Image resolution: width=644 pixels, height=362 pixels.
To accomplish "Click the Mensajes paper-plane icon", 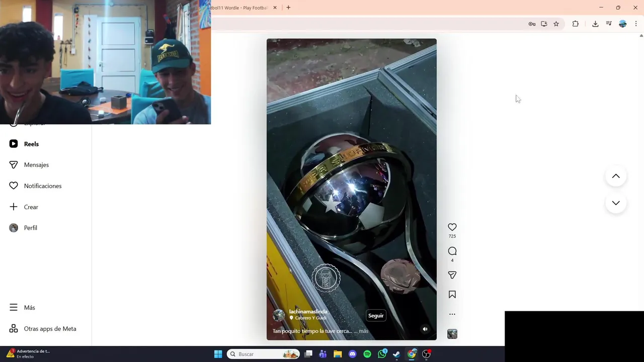I will (x=14, y=165).
